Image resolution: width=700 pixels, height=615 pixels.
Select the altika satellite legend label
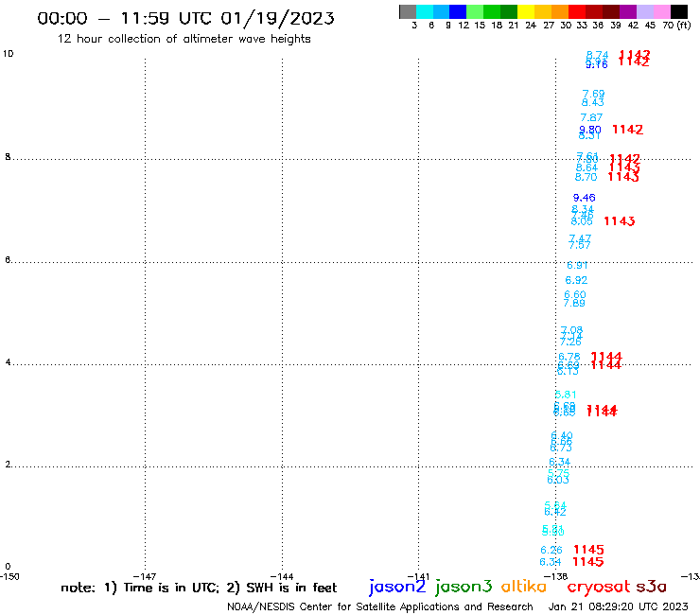(523, 587)
